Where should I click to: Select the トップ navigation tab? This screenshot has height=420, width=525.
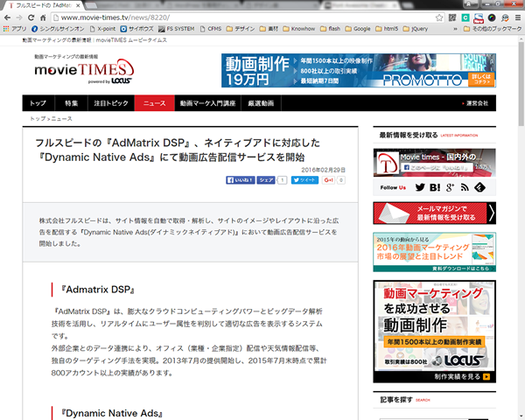[x=38, y=103]
